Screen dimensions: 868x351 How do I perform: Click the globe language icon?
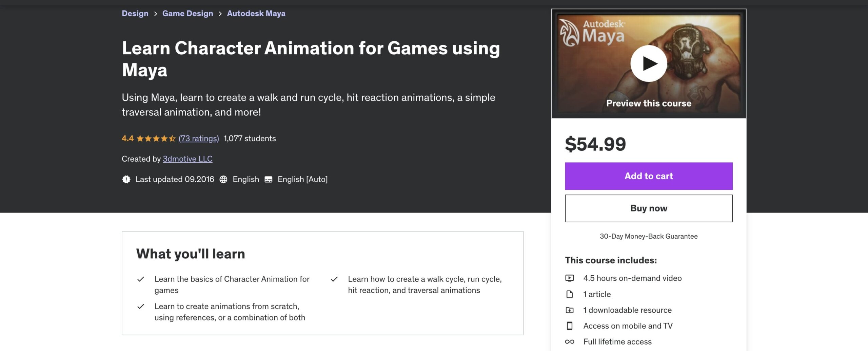pyautogui.click(x=223, y=179)
